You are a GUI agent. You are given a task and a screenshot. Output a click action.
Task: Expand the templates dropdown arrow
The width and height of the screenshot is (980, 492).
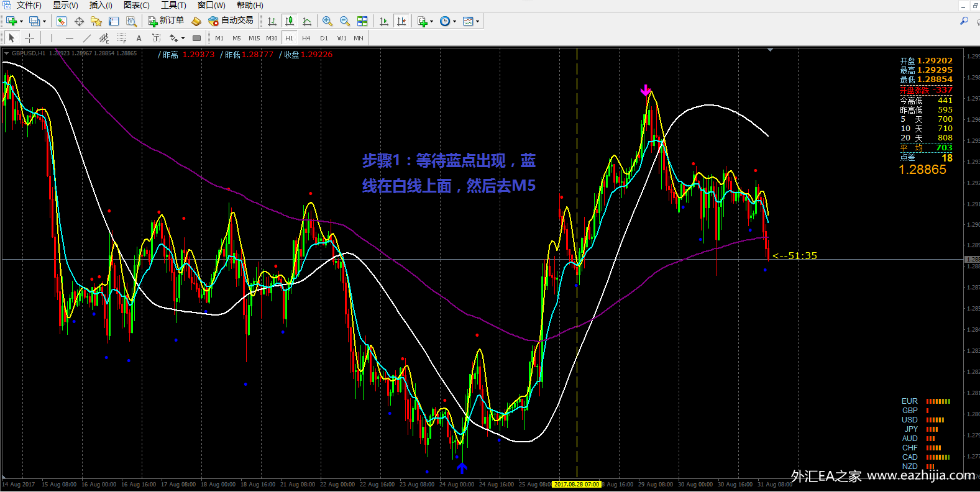(x=477, y=21)
